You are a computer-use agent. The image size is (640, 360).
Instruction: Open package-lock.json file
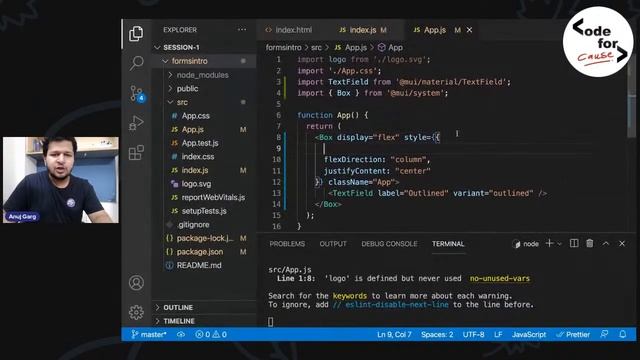tap(204, 238)
